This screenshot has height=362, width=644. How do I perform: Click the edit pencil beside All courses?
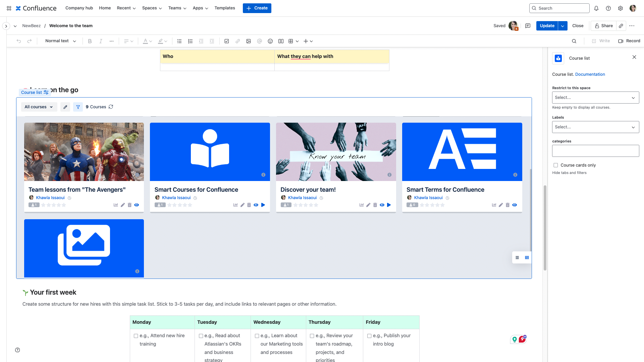[65, 107]
